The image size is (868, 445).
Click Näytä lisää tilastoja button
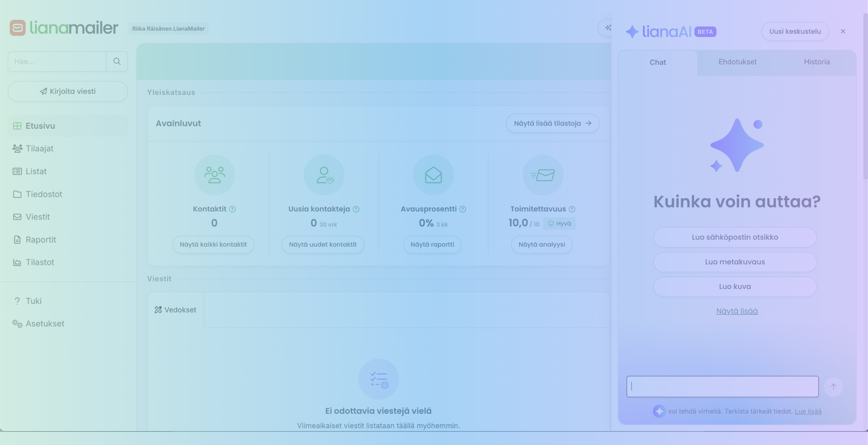[x=552, y=123]
